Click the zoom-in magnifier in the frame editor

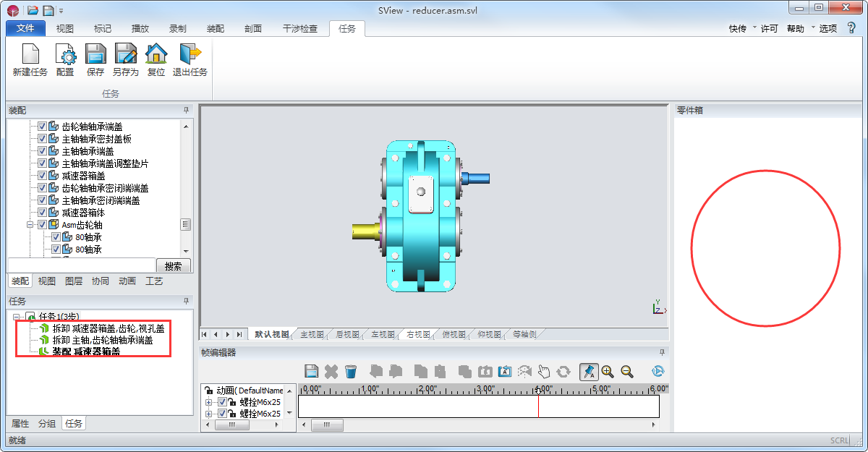tap(608, 371)
